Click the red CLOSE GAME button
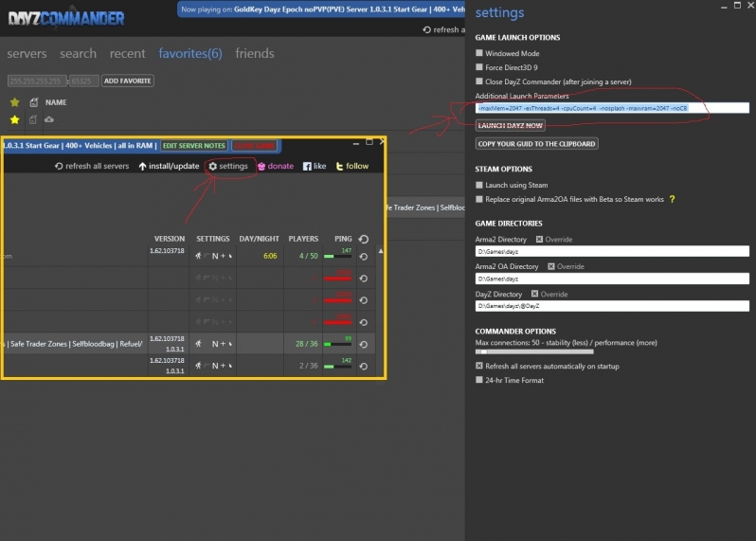Image resolution: width=756 pixels, height=541 pixels. click(x=255, y=146)
